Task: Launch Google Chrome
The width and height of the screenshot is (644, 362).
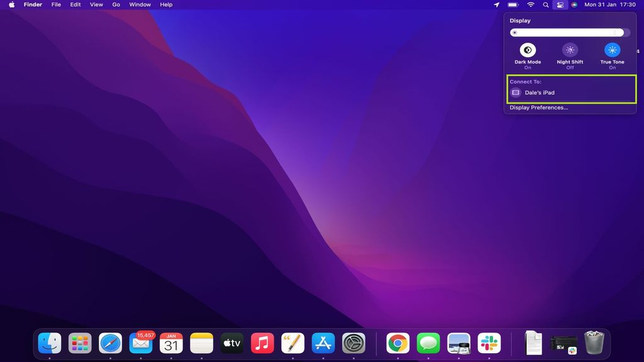Action: point(397,343)
